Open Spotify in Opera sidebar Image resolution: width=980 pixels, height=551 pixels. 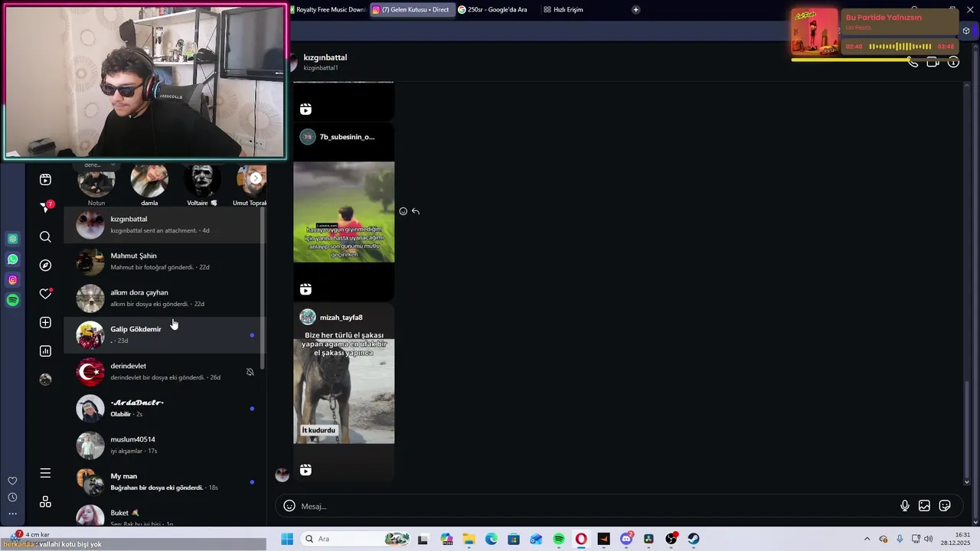pyautogui.click(x=12, y=301)
